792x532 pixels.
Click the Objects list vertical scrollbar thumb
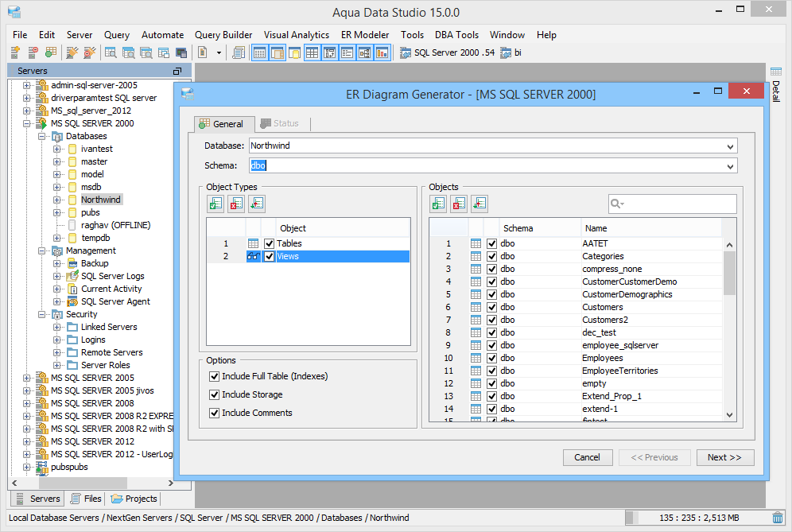(x=729, y=273)
